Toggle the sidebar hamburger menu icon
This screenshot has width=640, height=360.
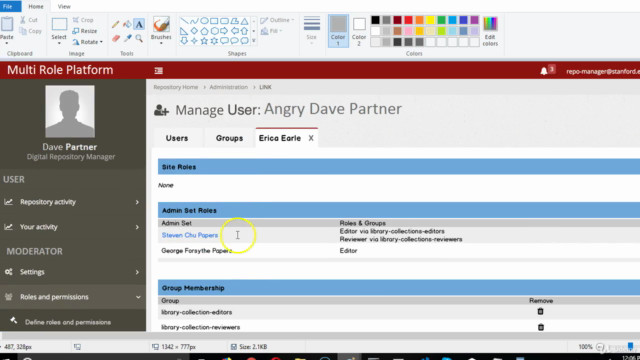(x=159, y=71)
